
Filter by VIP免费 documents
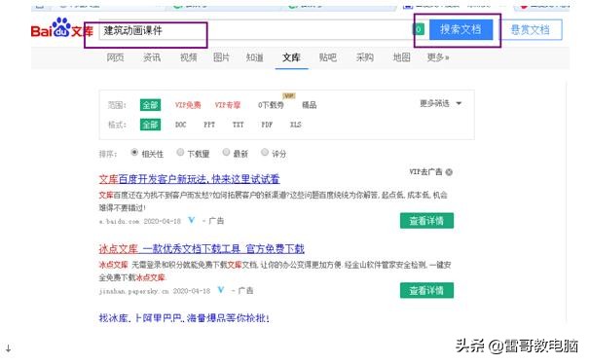tap(188, 105)
